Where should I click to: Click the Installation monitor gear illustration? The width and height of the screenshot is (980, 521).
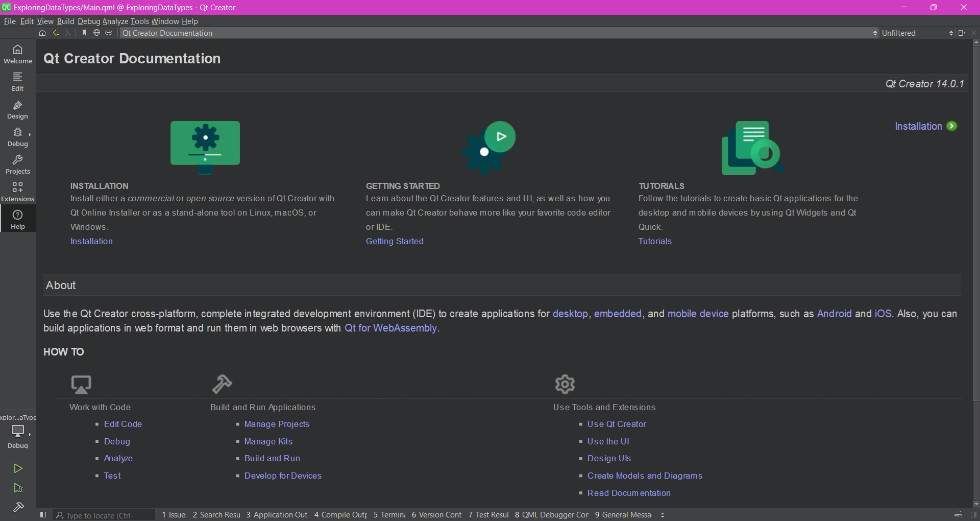point(205,147)
